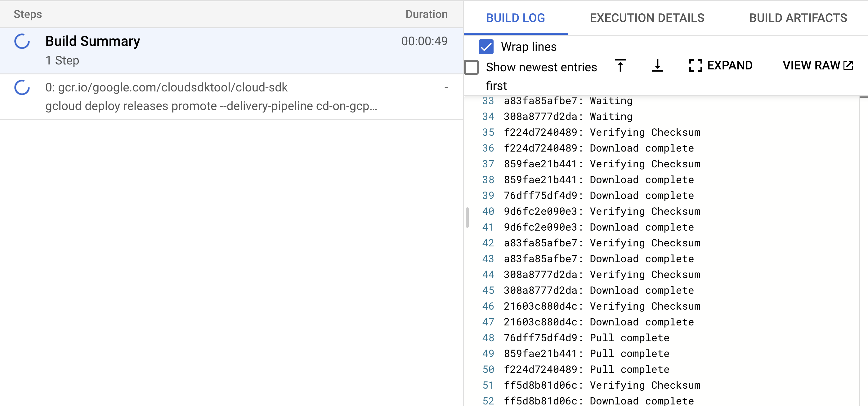Click the Build Summary spinner icon
Viewport: 868px width, 406px height.
click(22, 41)
